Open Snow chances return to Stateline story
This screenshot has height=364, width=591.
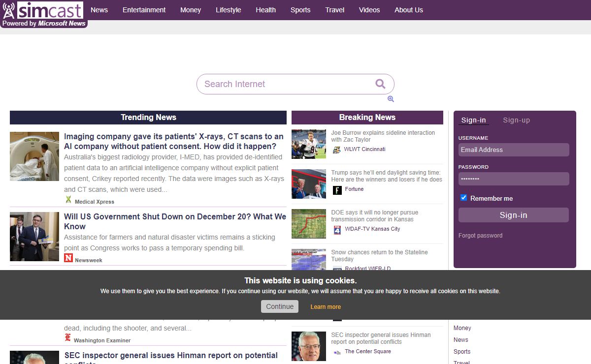[380, 256]
